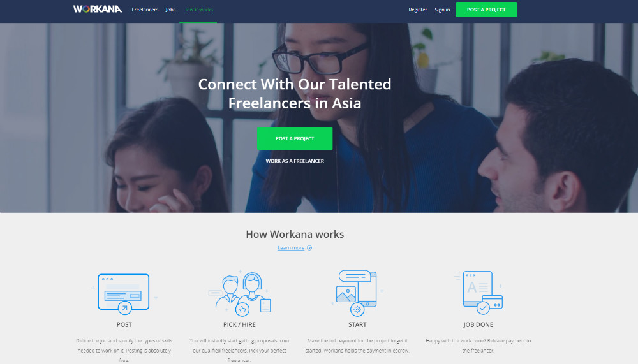638x364 pixels.
Task: Click the header POST A PROJECT button
Action: click(x=486, y=10)
